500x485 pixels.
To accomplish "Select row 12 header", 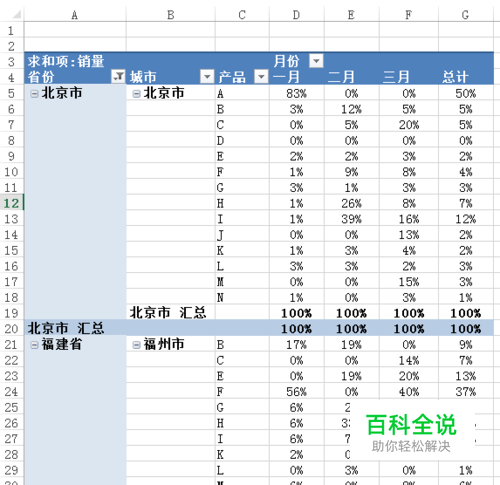I will point(11,203).
